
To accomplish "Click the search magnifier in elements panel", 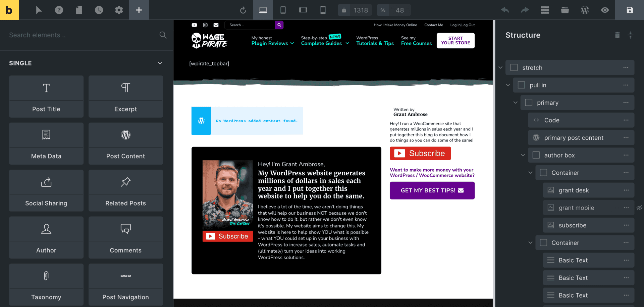I will coord(163,35).
